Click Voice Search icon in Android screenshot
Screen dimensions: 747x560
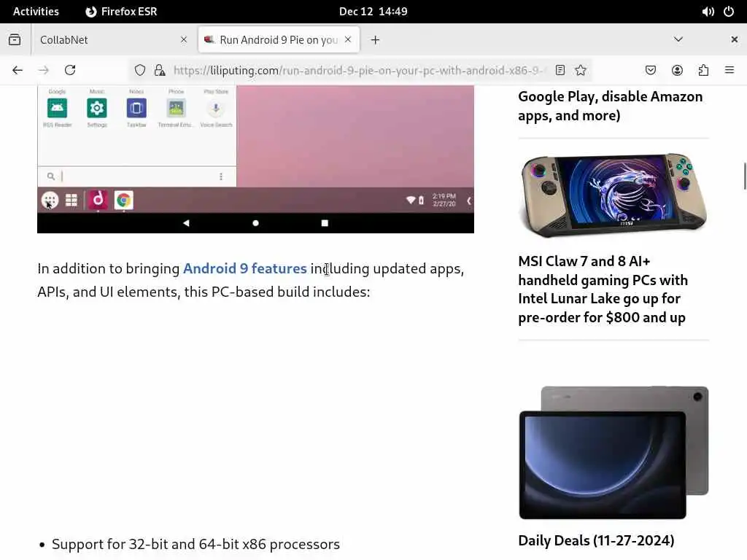[x=216, y=108]
